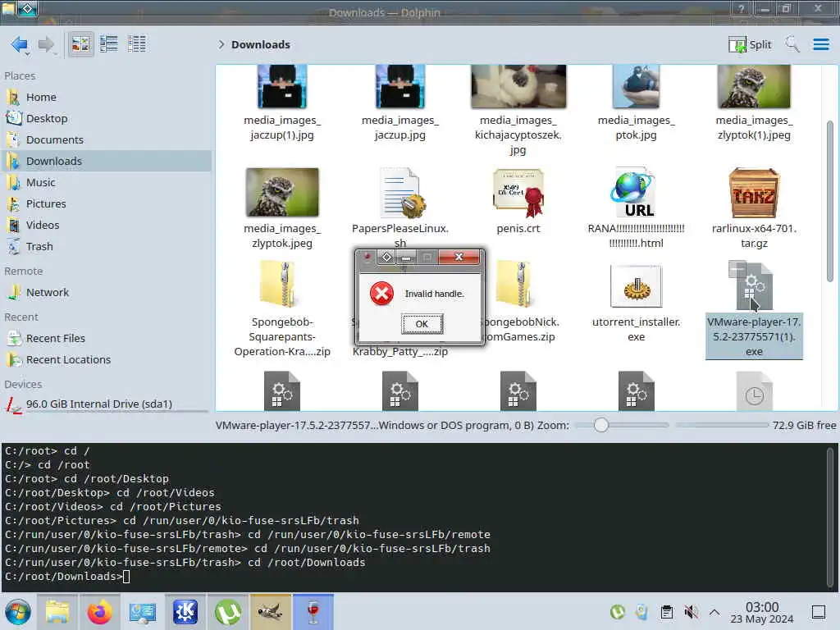
Task: Click the red error icon in dialog
Action: coord(381,294)
